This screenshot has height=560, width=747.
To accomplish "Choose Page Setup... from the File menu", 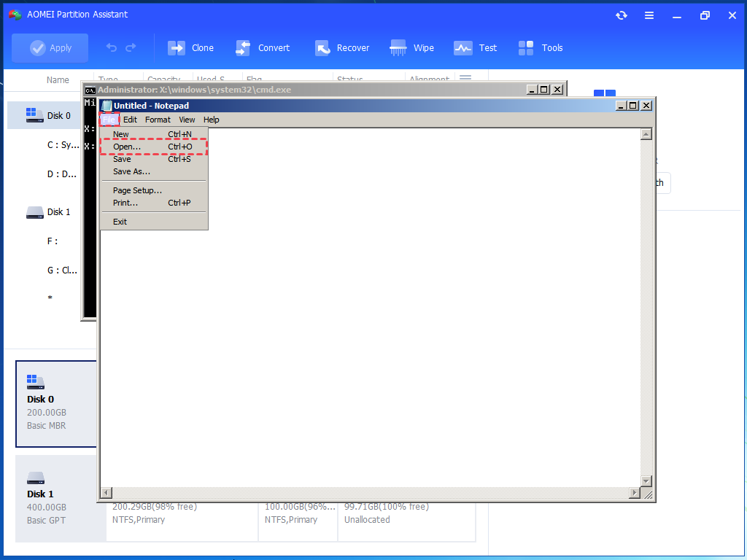I will [x=154, y=190].
